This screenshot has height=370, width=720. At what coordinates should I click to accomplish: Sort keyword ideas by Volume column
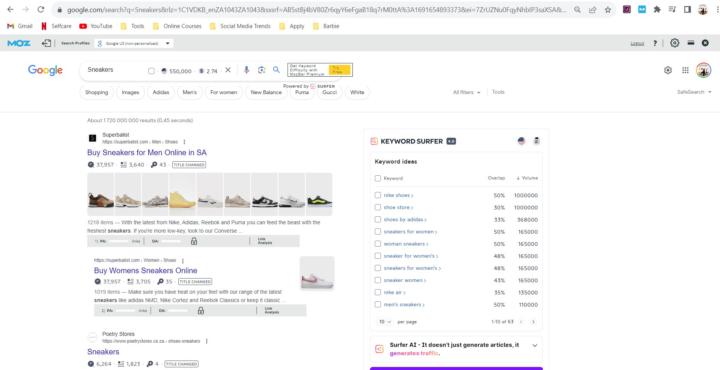coord(527,178)
